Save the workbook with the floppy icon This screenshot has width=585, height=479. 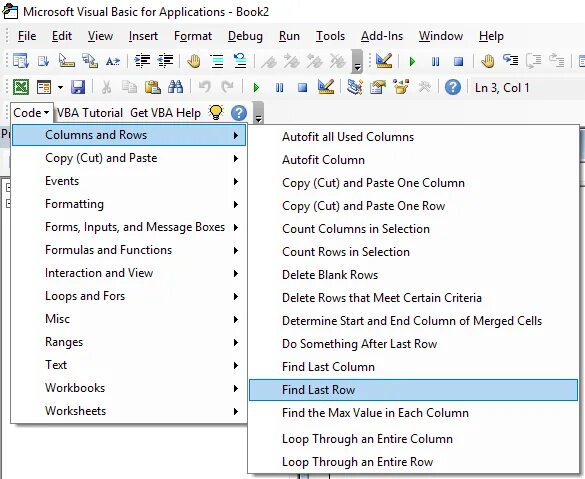[78, 87]
